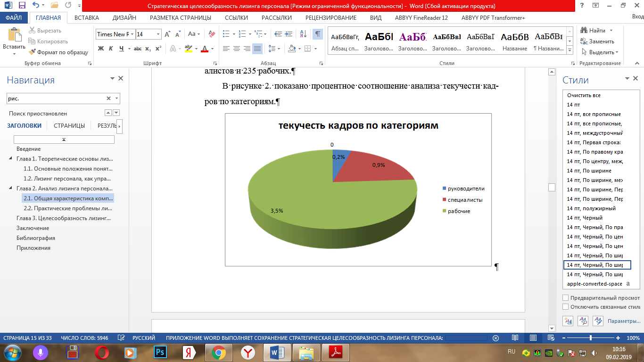Click the strikethrough (abc) icon
Screen dimensions: 644x362
coord(138,49)
